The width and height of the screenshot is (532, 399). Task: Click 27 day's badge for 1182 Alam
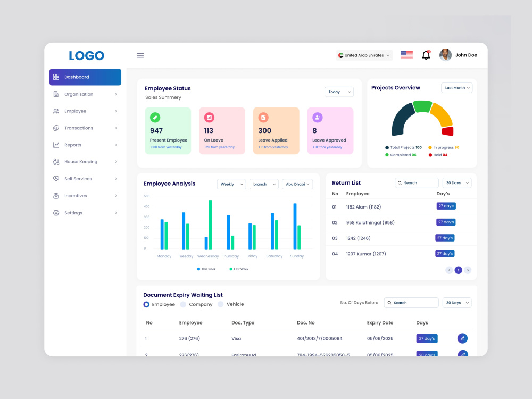coord(446,206)
